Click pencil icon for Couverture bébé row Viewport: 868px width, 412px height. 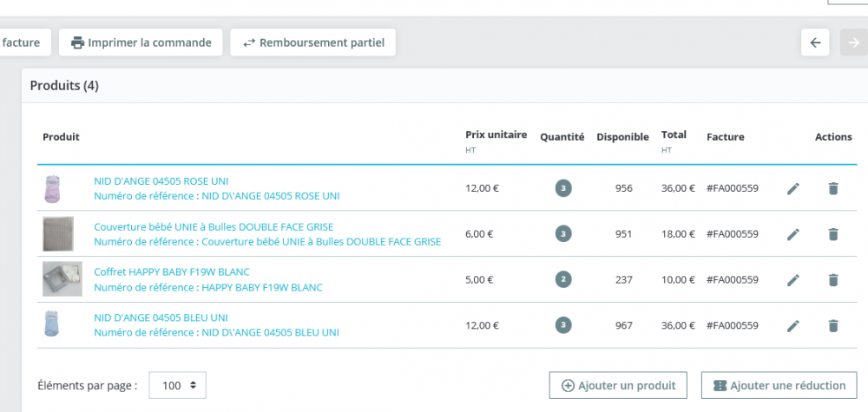[x=792, y=234]
